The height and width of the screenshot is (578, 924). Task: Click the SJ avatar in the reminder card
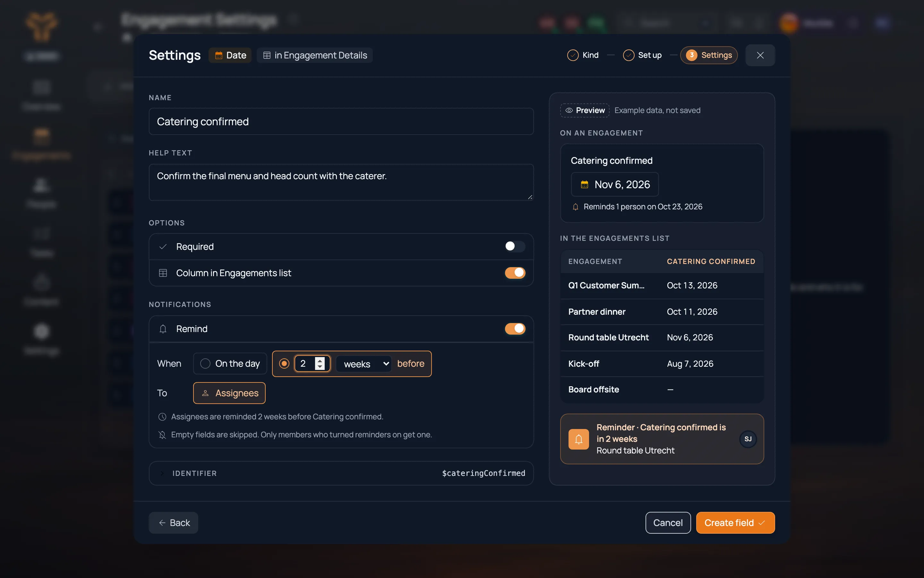pos(748,439)
